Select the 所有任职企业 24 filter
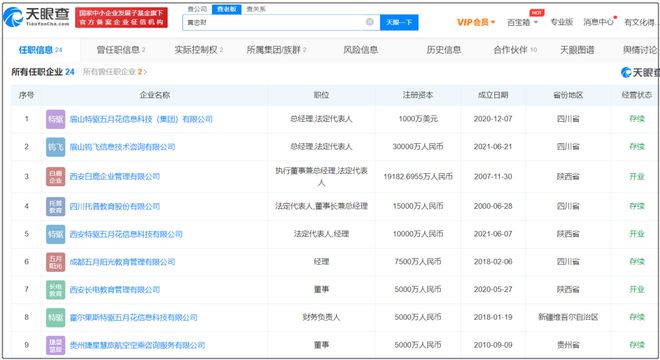The width and height of the screenshot is (660, 360). coord(43,72)
